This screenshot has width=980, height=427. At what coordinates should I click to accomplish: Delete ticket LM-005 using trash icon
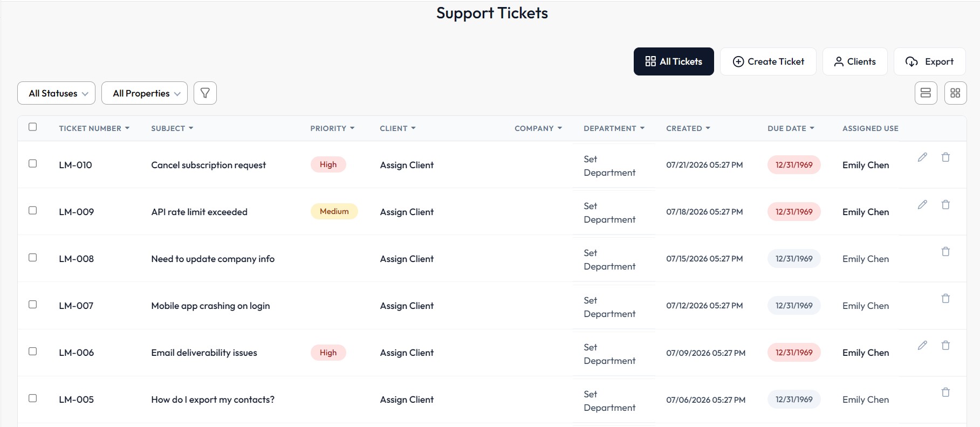(x=945, y=392)
